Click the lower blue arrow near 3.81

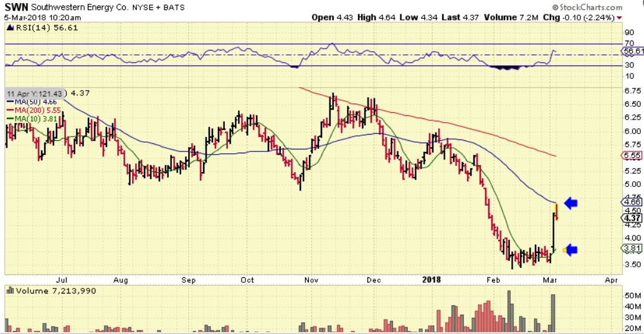click(571, 250)
